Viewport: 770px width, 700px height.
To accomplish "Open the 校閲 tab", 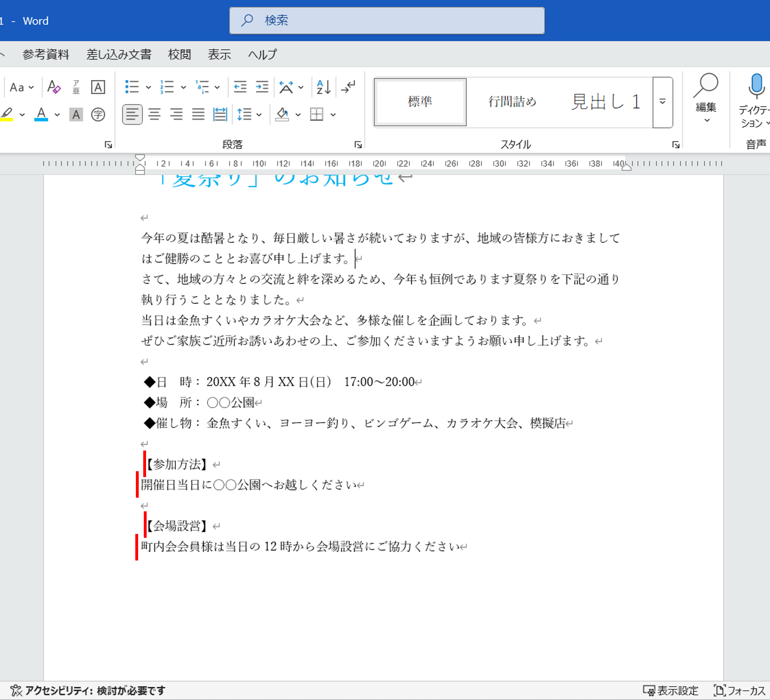I will (x=179, y=55).
